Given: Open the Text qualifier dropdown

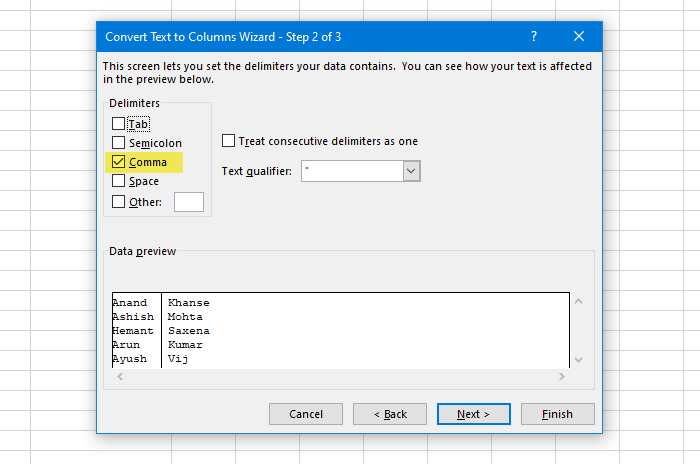Looking at the screenshot, I should (411, 171).
